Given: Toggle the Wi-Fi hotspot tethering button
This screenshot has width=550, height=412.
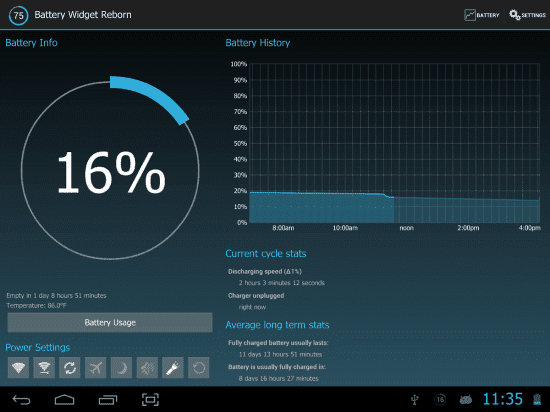Looking at the screenshot, I should (x=44, y=367).
